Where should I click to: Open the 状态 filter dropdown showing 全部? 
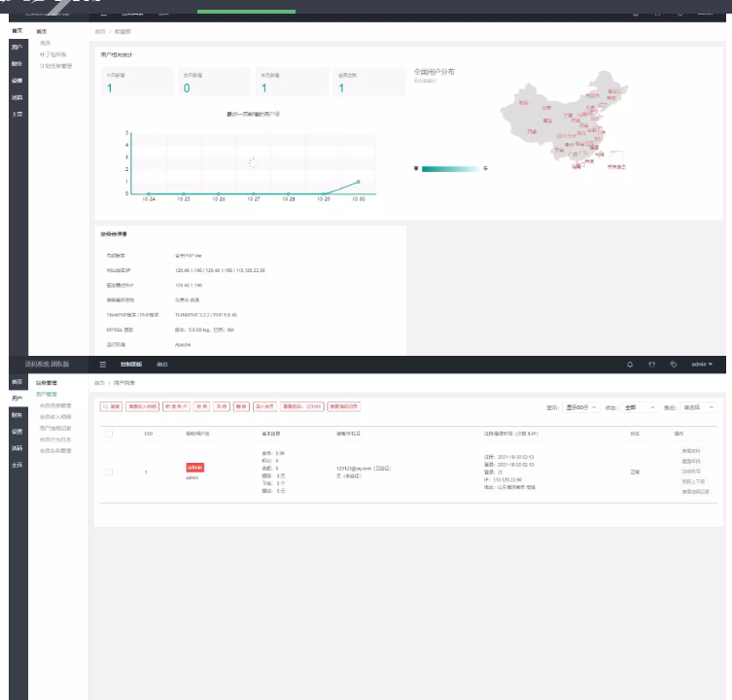[640, 407]
